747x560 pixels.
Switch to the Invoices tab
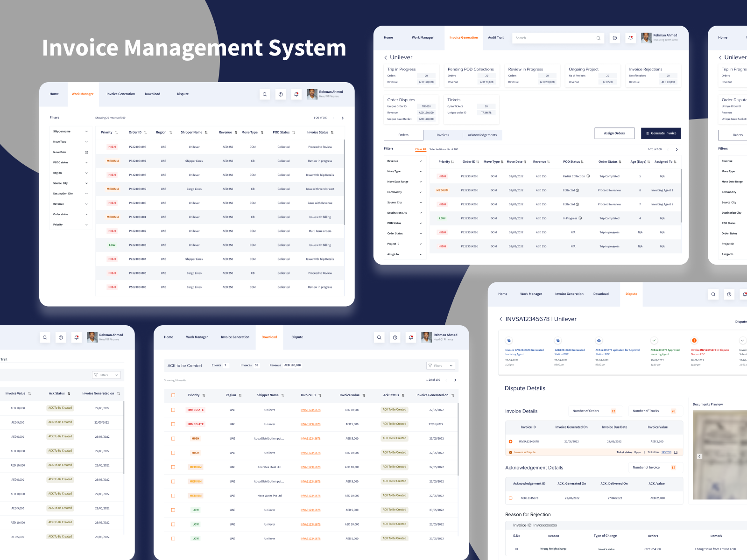(443, 135)
